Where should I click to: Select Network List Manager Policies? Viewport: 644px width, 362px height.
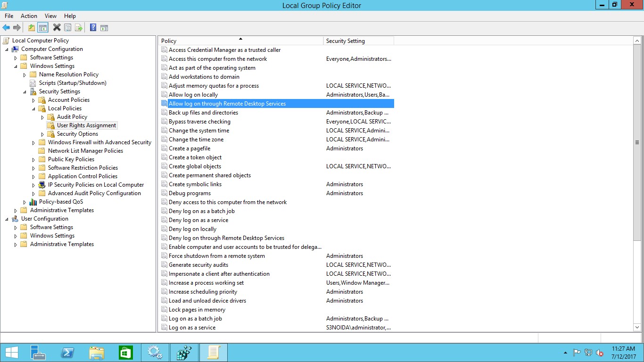click(85, 151)
